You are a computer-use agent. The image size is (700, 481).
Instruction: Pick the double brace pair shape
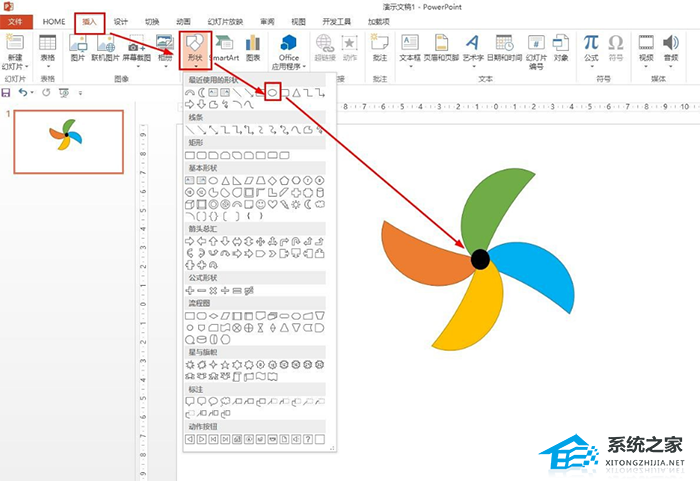coord(213,216)
